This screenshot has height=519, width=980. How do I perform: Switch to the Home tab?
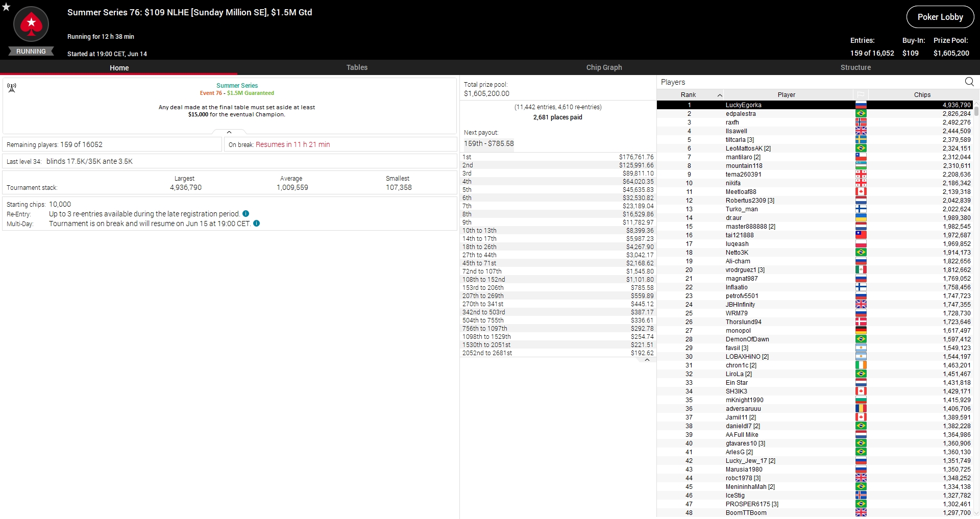point(119,67)
